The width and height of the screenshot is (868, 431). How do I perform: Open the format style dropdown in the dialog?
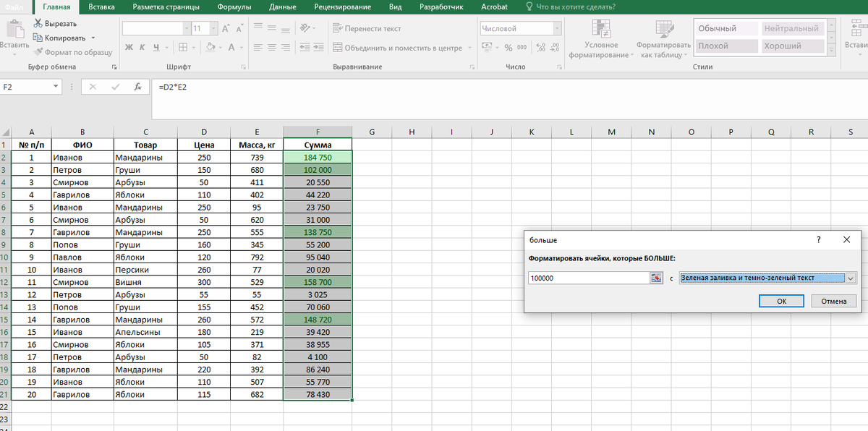851,278
